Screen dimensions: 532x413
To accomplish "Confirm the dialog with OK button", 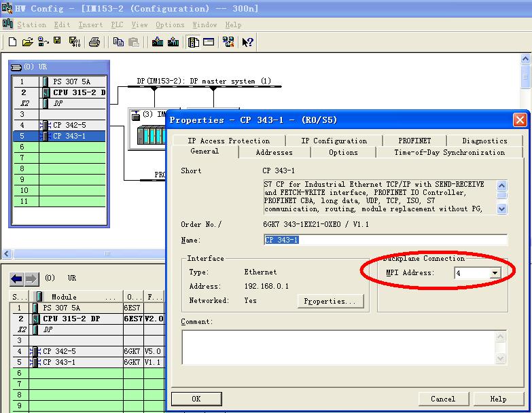I will tap(196, 399).
